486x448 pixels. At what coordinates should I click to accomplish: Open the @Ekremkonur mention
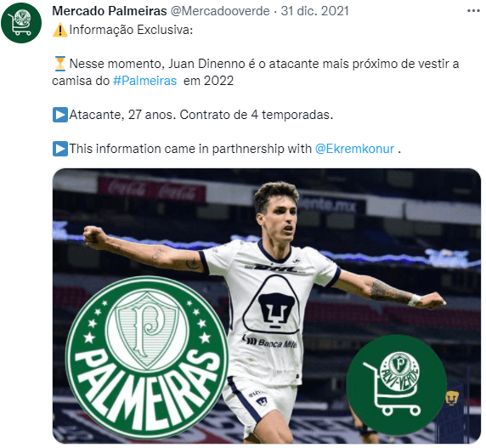[354, 149]
